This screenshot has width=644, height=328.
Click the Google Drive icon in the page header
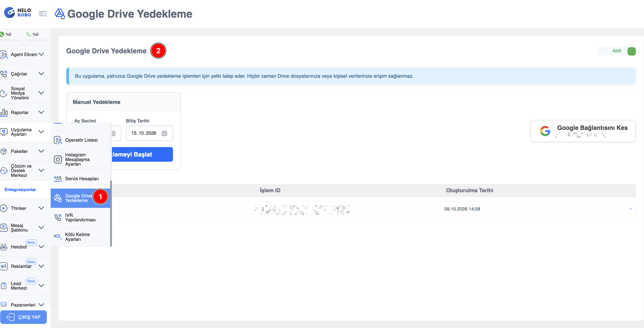tap(60, 14)
